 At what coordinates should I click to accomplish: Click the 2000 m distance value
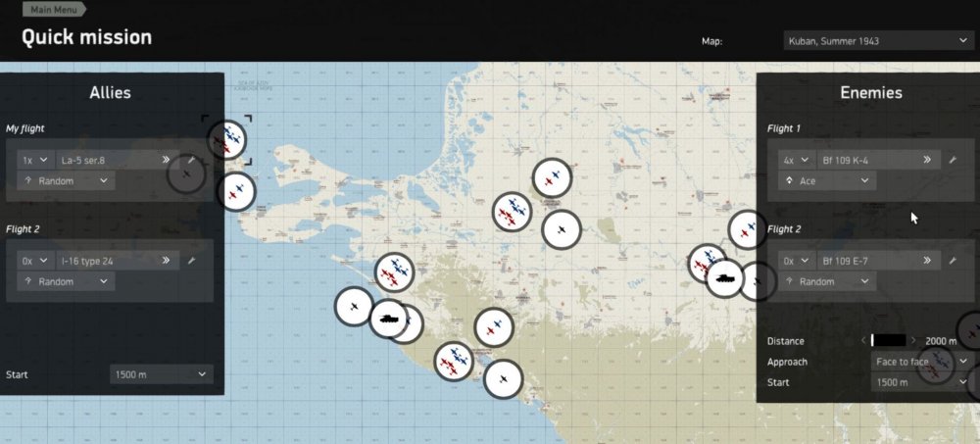[941, 341]
